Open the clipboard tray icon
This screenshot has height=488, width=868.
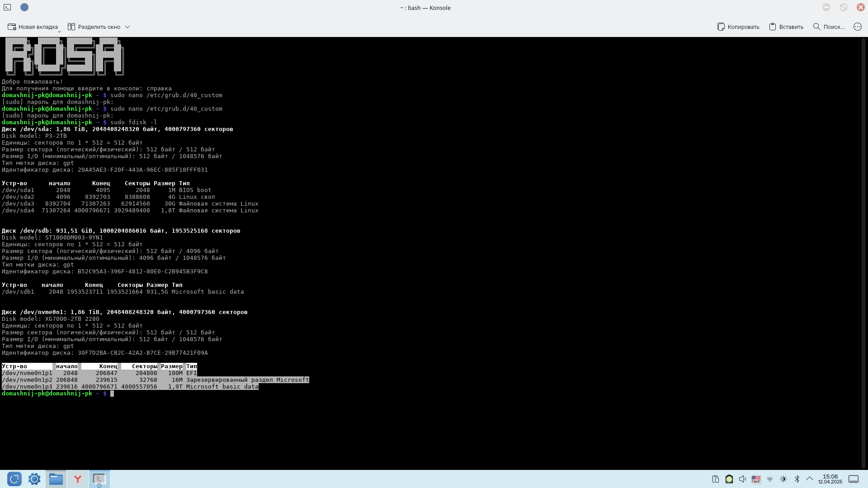point(715,479)
